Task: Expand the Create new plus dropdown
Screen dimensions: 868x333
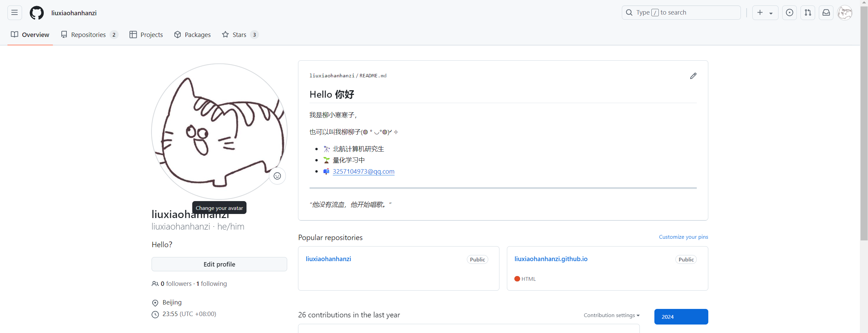Action: click(765, 13)
